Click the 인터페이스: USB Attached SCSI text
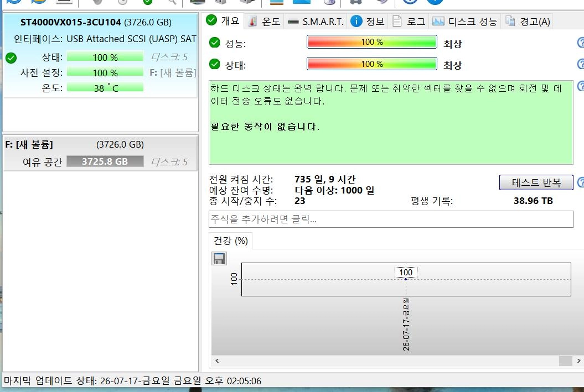Viewport: 584px width, 392px height. pos(105,39)
